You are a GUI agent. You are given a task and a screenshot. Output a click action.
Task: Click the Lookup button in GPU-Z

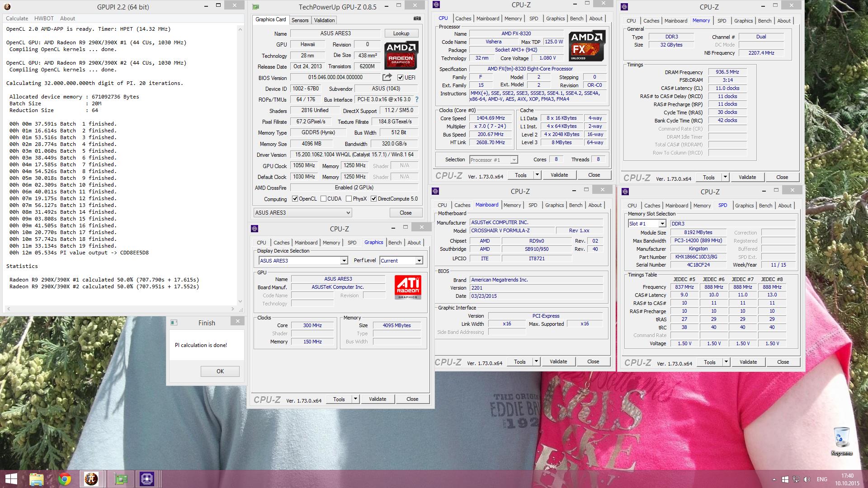click(401, 33)
